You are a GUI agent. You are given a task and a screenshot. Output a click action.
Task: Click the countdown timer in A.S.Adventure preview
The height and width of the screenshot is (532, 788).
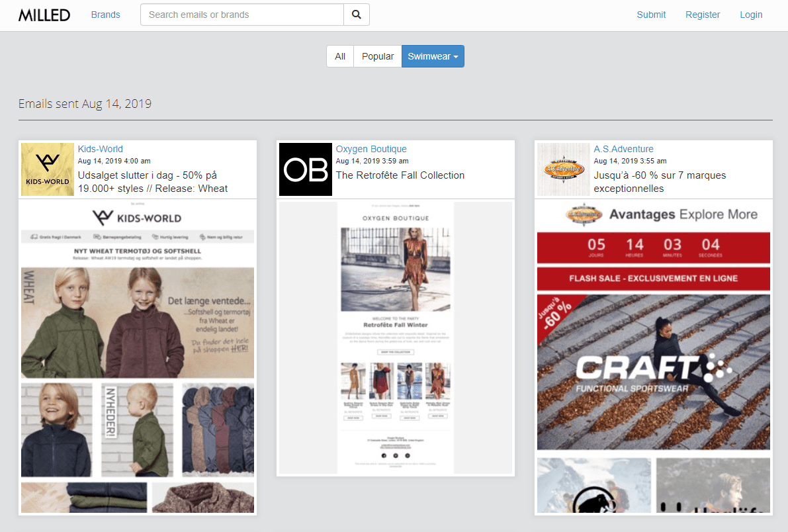(653, 247)
